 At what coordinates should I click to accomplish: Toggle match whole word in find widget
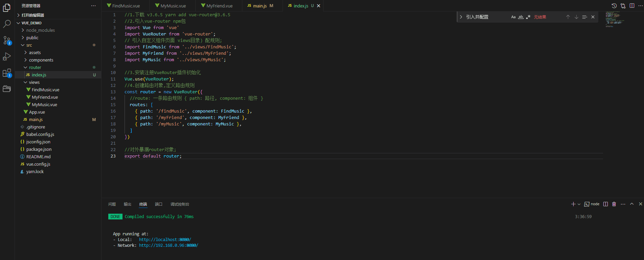pyautogui.click(x=521, y=17)
